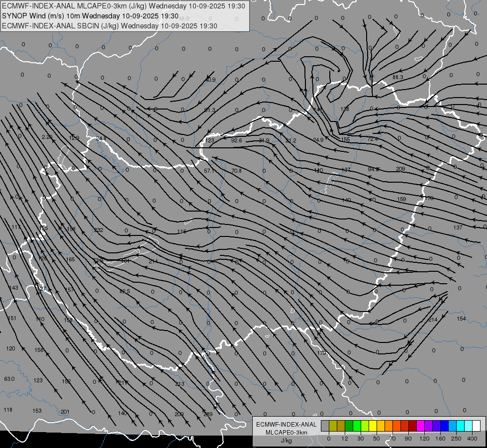The width and height of the screenshot is (487, 448).
Task: Click the map value '213'
Action: coord(180,384)
